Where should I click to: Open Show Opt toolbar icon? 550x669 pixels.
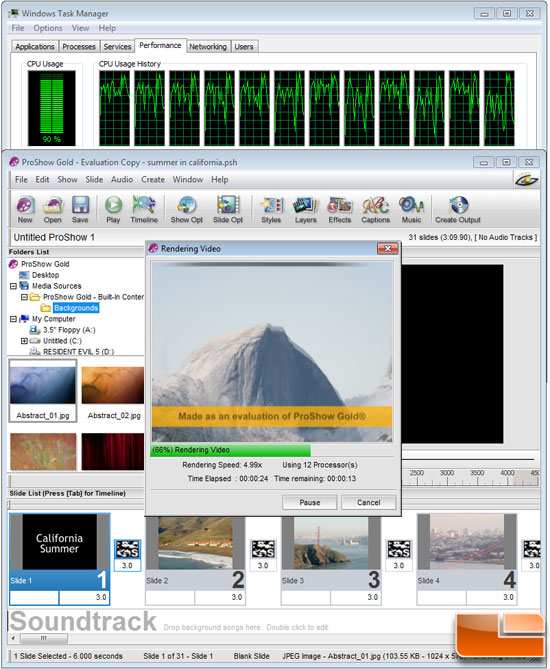[186, 209]
